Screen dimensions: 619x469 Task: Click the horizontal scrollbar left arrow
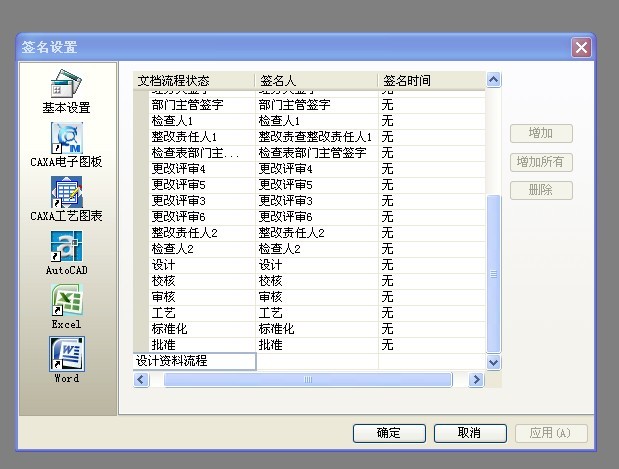(x=141, y=380)
